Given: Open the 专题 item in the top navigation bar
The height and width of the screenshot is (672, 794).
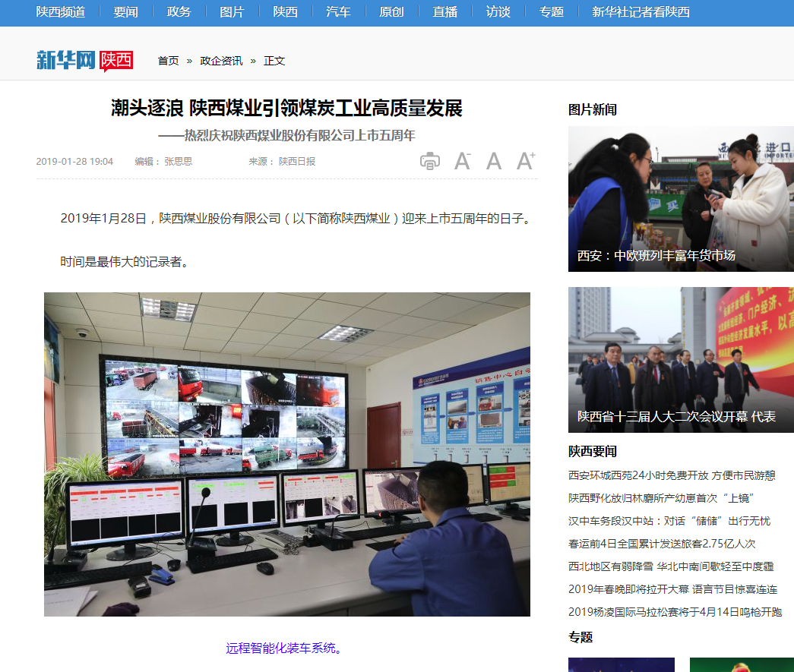Looking at the screenshot, I should 552,11.
